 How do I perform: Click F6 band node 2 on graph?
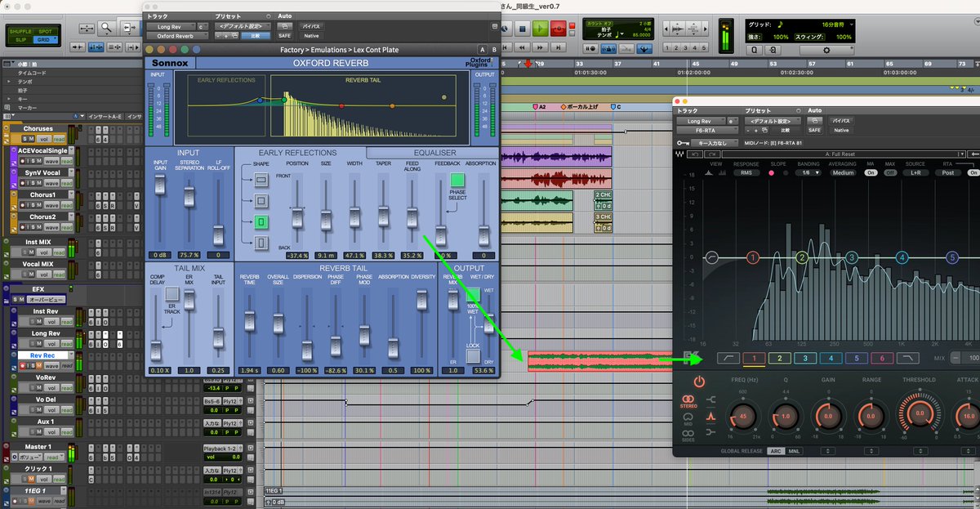pyautogui.click(x=802, y=258)
